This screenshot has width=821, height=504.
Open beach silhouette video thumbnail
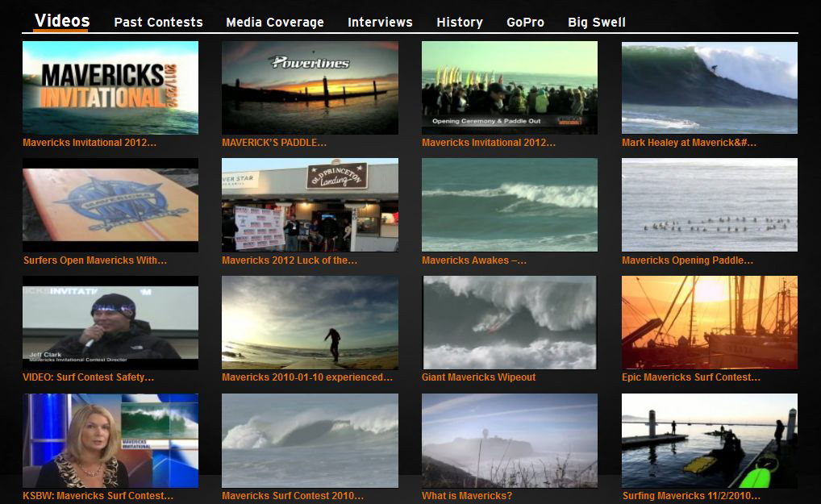[x=310, y=323]
